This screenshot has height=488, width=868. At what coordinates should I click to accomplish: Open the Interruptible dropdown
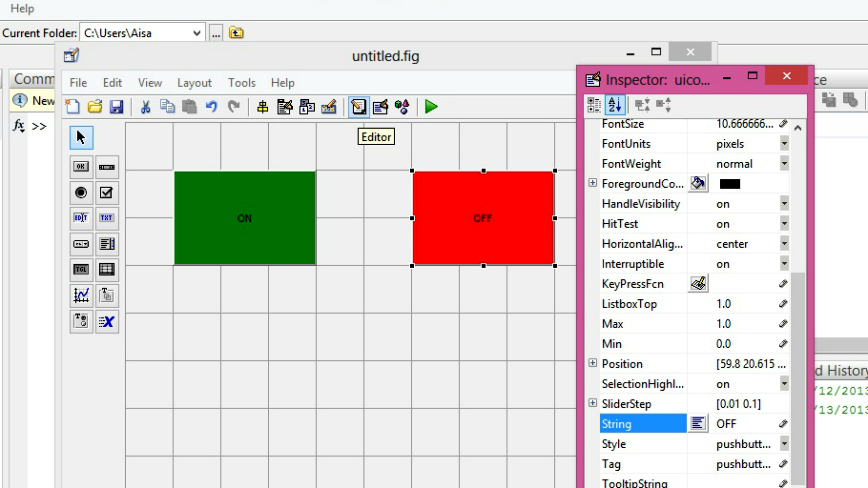784,264
